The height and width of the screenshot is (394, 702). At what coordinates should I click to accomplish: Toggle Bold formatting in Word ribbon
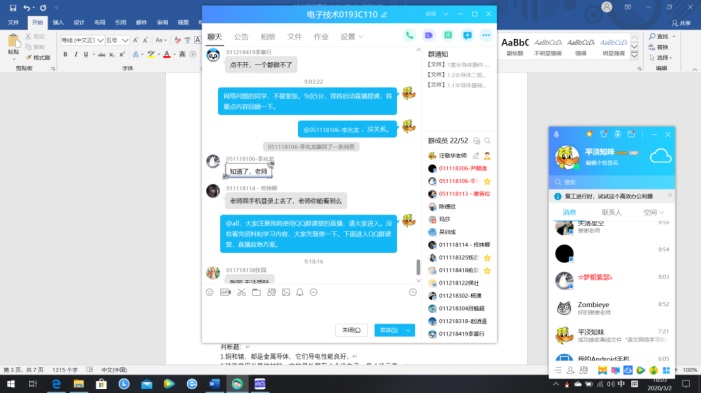pyautogui.click(x=65, y=55)
